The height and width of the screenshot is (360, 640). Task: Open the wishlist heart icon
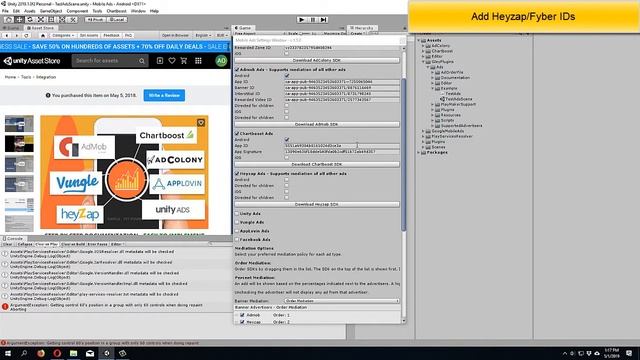pyautogui.click(x=172, y=61)
